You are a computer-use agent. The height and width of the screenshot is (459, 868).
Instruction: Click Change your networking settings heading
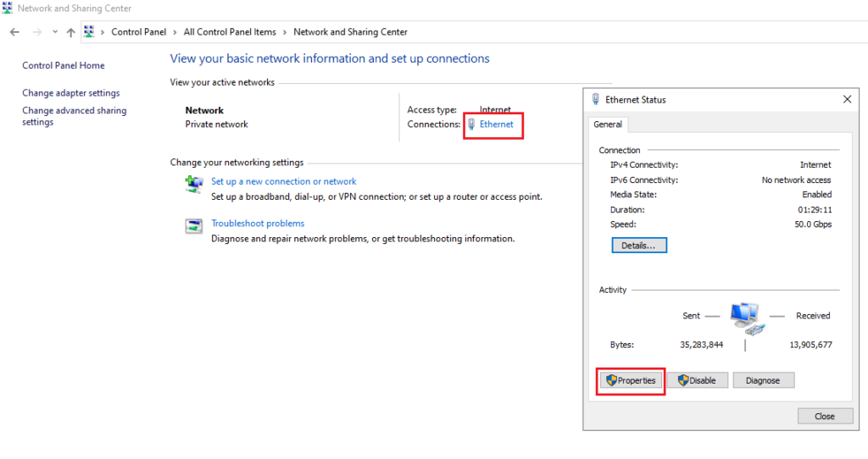(237, 163)
